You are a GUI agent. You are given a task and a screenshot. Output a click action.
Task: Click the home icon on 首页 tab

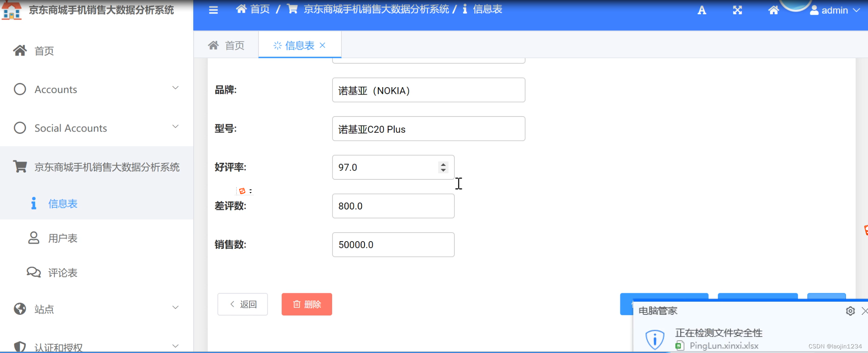click(x=213, y=45)
